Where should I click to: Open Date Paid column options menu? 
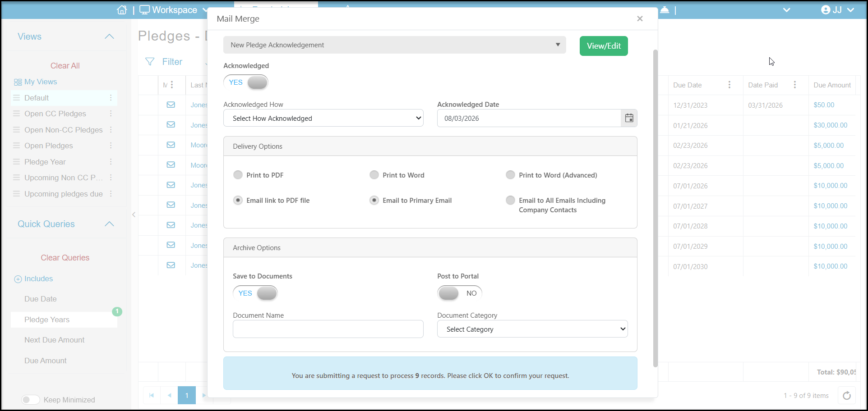click(x=795, y=85)
